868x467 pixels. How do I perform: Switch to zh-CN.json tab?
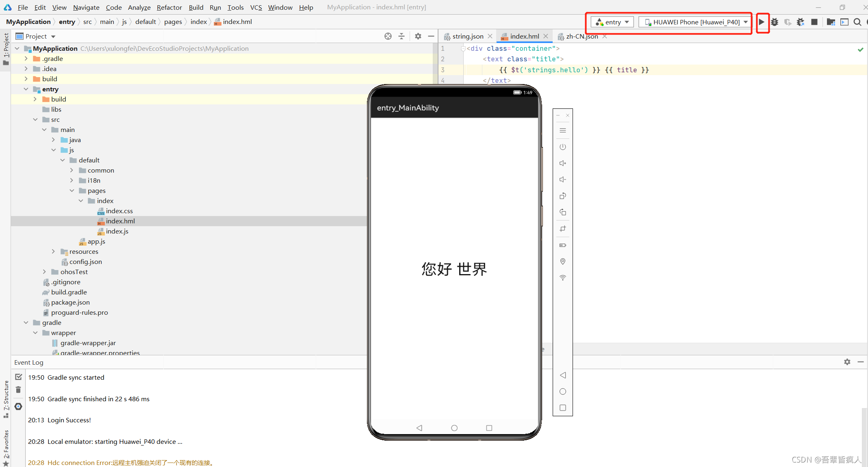click(x=582, y=36)
